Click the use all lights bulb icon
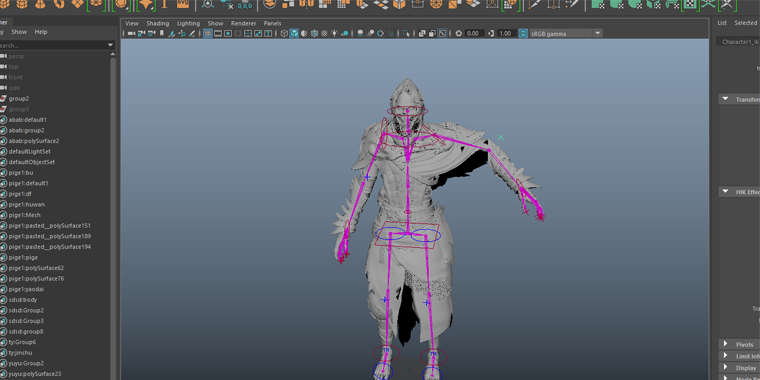Viewport: 760px width, 380px height. 334,33
